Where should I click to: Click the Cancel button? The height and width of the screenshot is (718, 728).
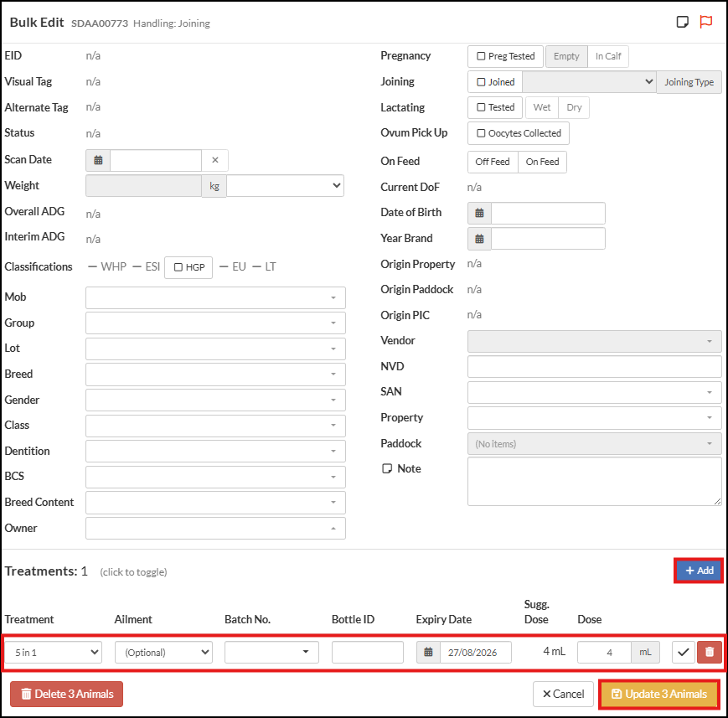tap(563, 694)
